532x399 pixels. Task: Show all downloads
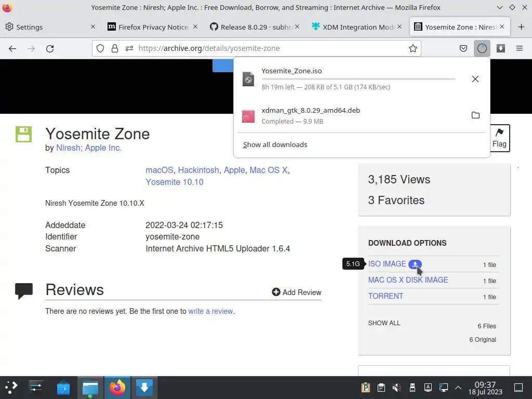(x=275, y=145)
